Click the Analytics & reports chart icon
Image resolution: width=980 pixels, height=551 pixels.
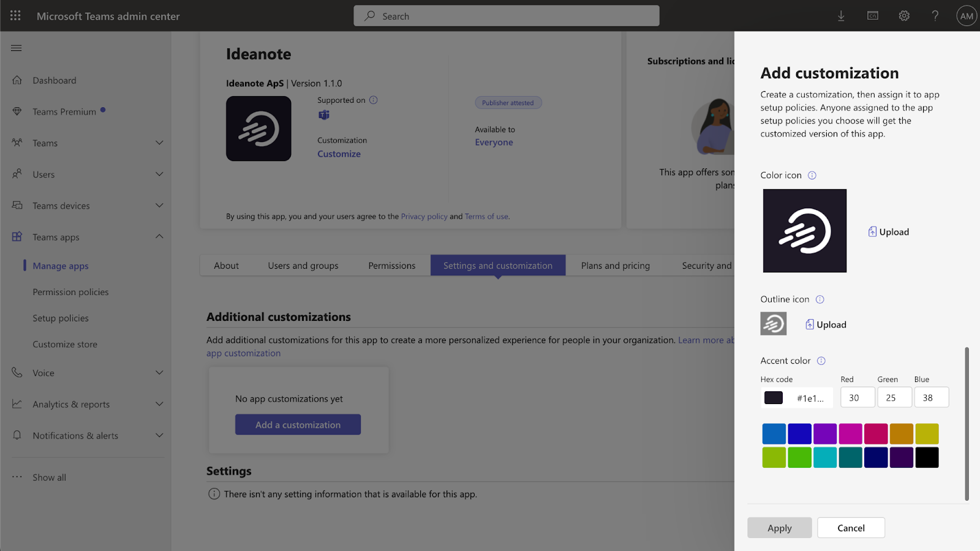17,404
